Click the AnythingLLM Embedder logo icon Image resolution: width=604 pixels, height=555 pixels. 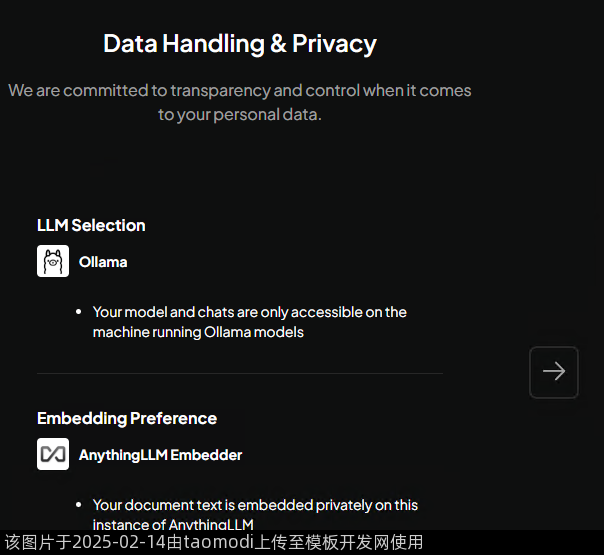click(x=53, y=454)
